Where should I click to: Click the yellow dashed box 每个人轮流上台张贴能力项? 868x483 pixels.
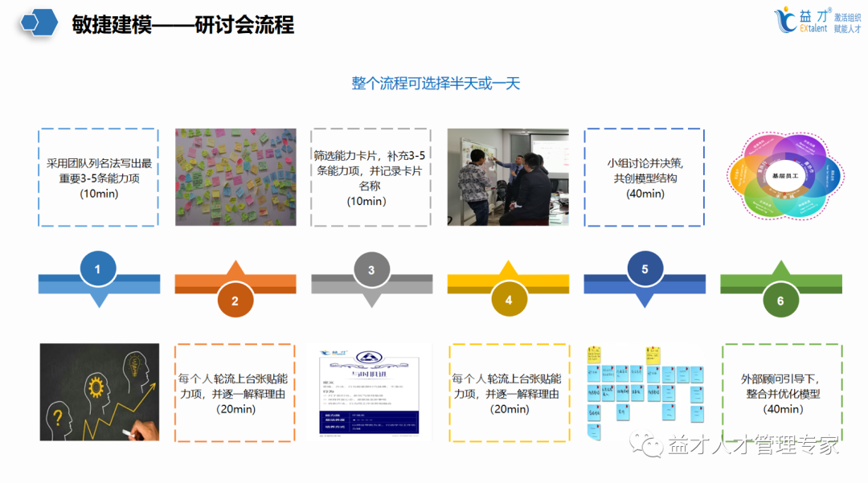pyautogui.click(x=510, y=393)
